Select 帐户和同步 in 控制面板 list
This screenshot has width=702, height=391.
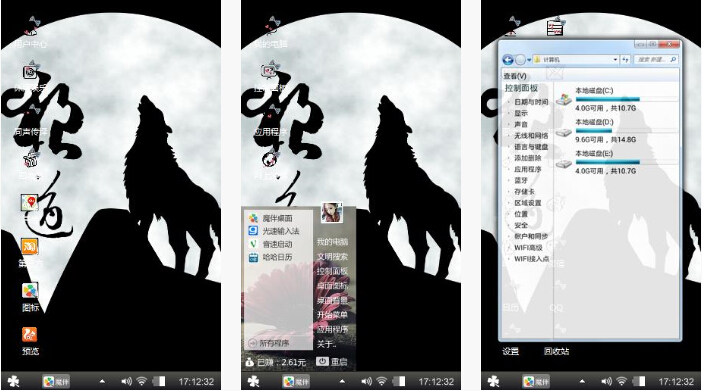531,236
